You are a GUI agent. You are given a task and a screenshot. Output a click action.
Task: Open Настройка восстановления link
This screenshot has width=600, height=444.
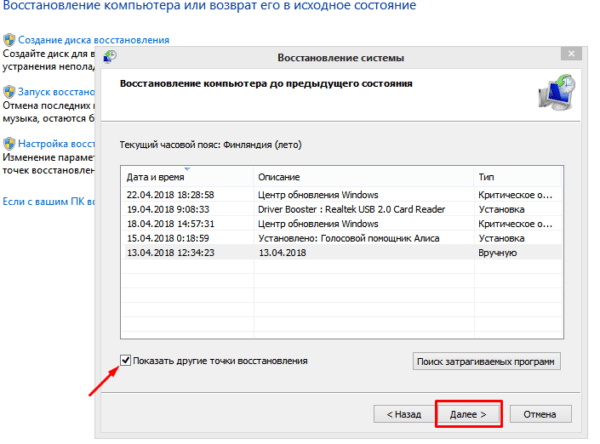(x=56, y=144)
